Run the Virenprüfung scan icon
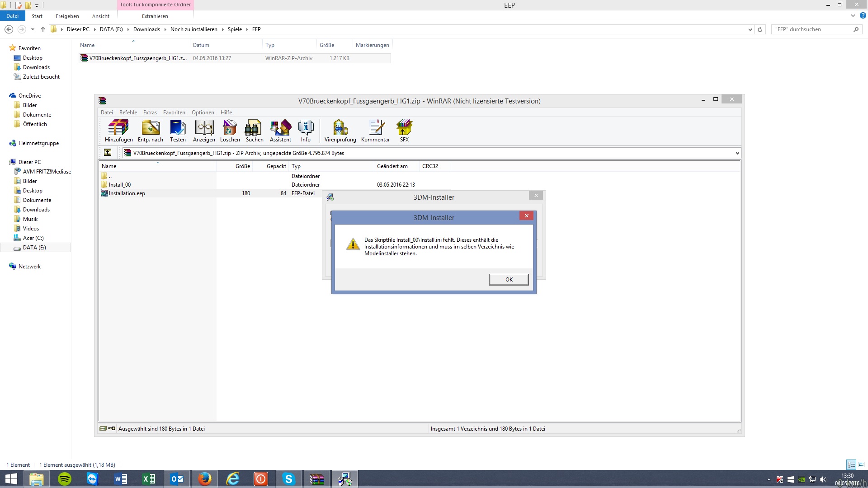This screenshot has height=488, width=868. [x=340, y=131]
